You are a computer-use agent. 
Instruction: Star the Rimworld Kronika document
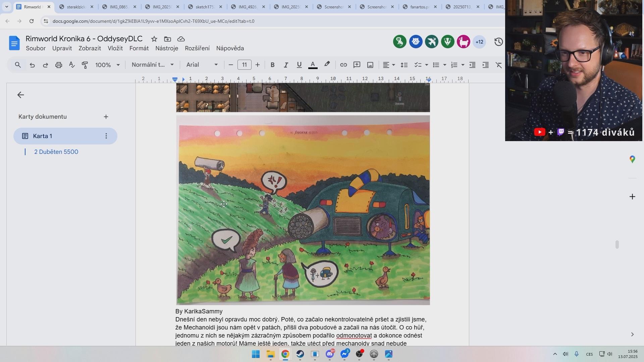pyautogui.click(x=154, y=39)
